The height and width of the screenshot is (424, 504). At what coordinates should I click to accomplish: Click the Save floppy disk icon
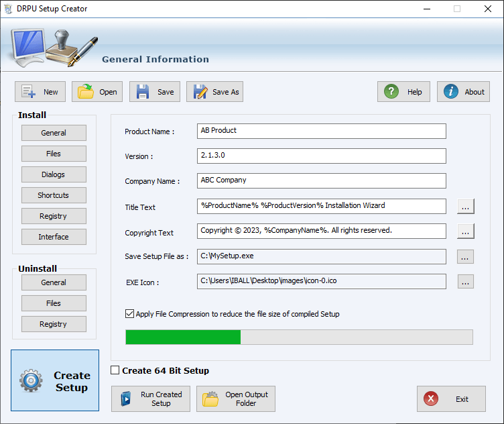(x=142, y=92)
